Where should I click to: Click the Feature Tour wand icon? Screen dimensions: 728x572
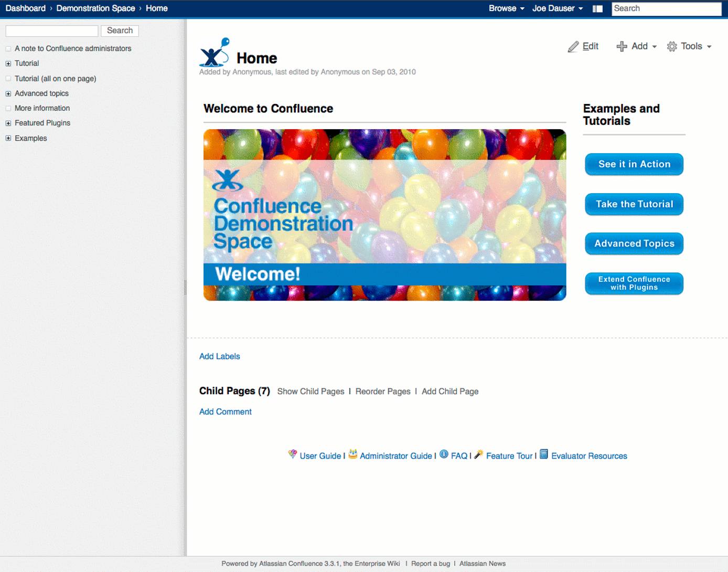click(x=478, y=454)
